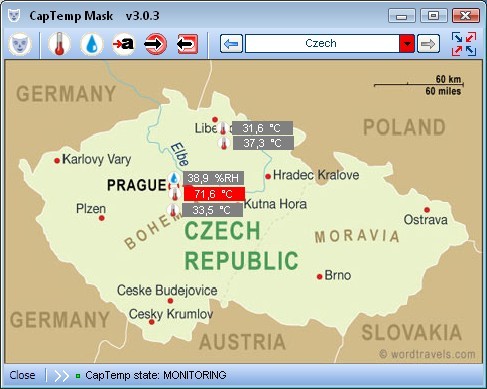Maximize the CapTemp Mask window
This screenshot has height=389, width=487.
pyautogui.click(x=433, y=16)
